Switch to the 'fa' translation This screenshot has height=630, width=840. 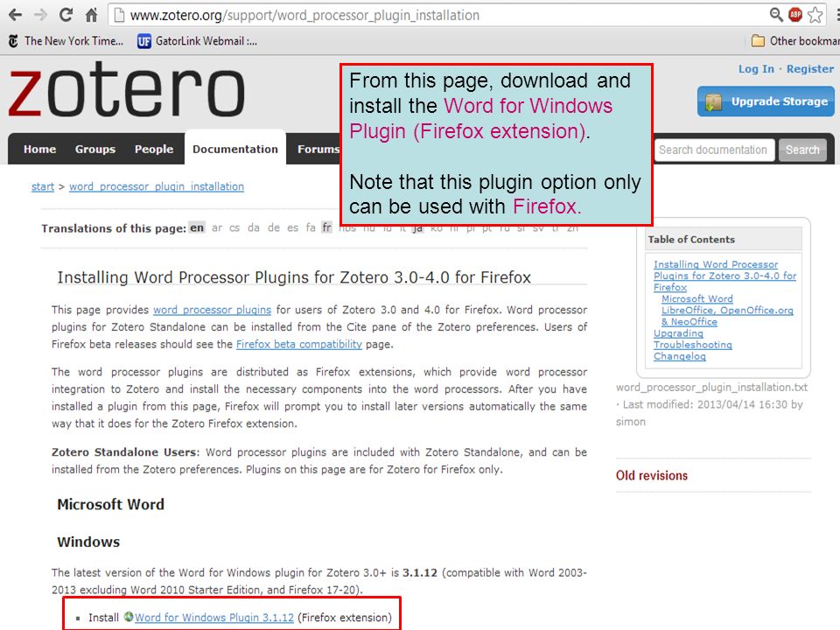click(x=311, y=228)
